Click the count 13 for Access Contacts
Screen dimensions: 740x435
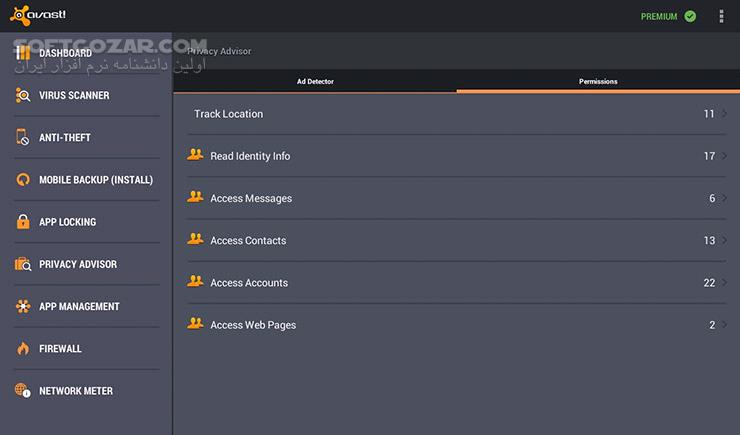pos(709,240)
